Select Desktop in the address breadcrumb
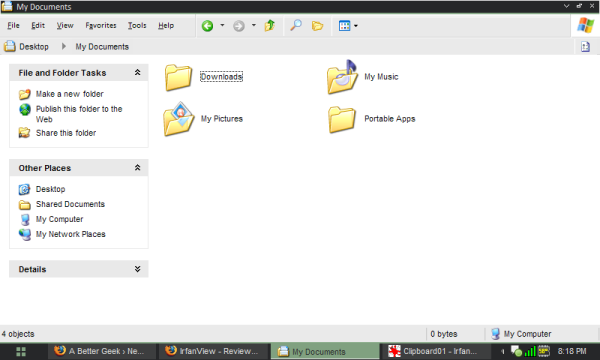Image resolution: width=600 pixels, height=360 pixels. point(34,47)
